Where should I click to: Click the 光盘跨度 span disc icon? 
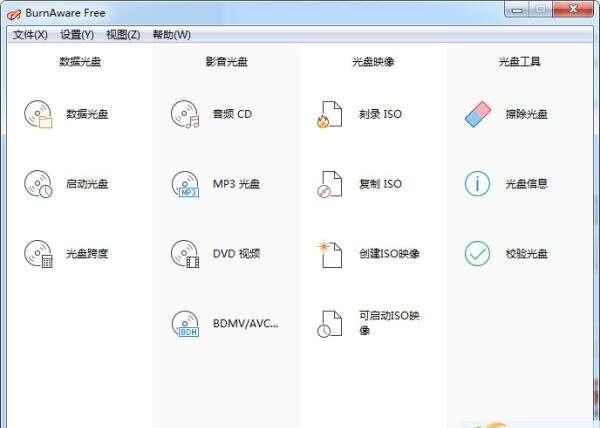[x=38, y=254]
